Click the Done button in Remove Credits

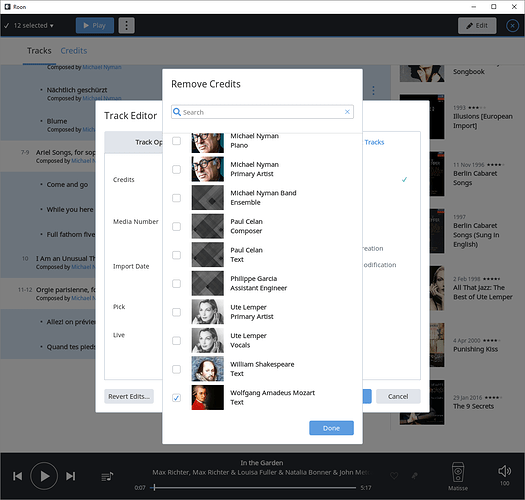(331, 428)
